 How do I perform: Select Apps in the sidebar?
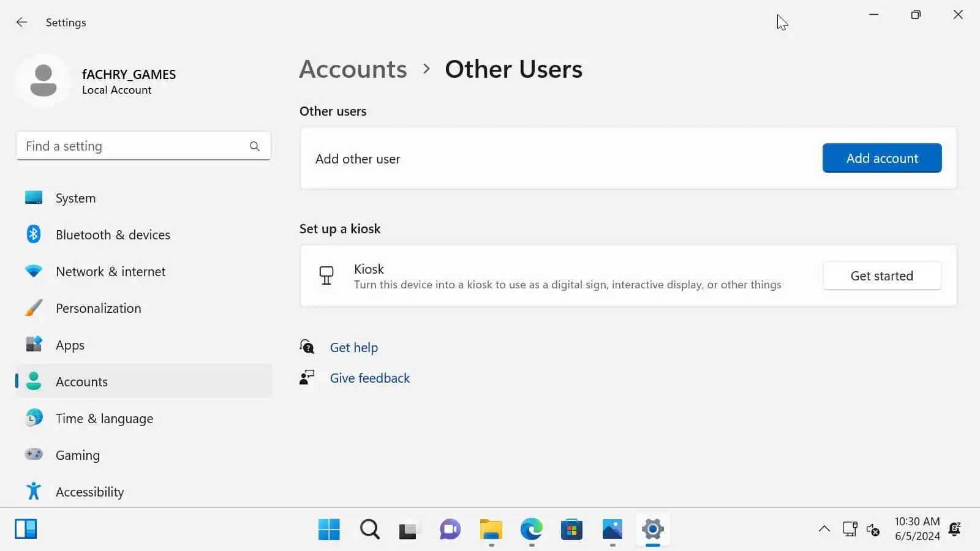point(70,345)
